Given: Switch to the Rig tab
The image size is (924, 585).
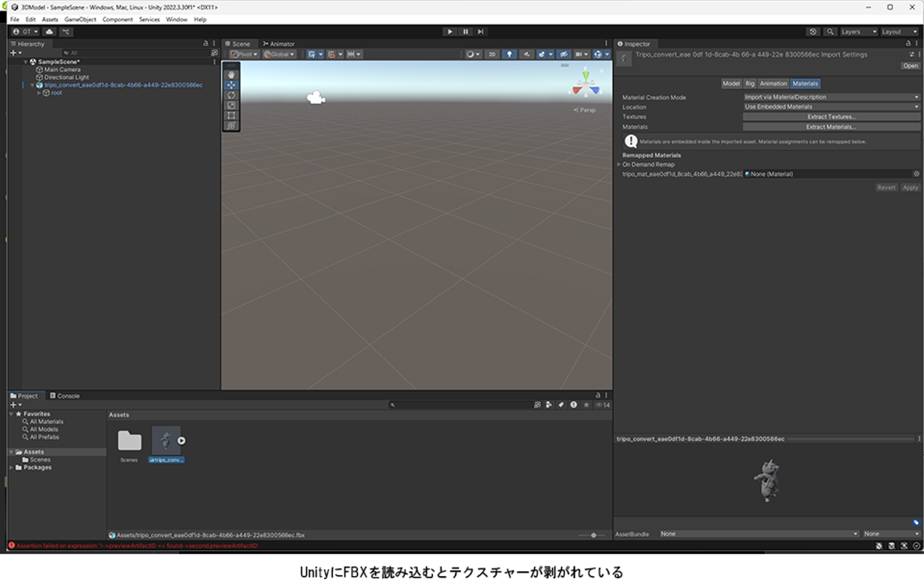Looking at the screenshot, I should (749, 83).
